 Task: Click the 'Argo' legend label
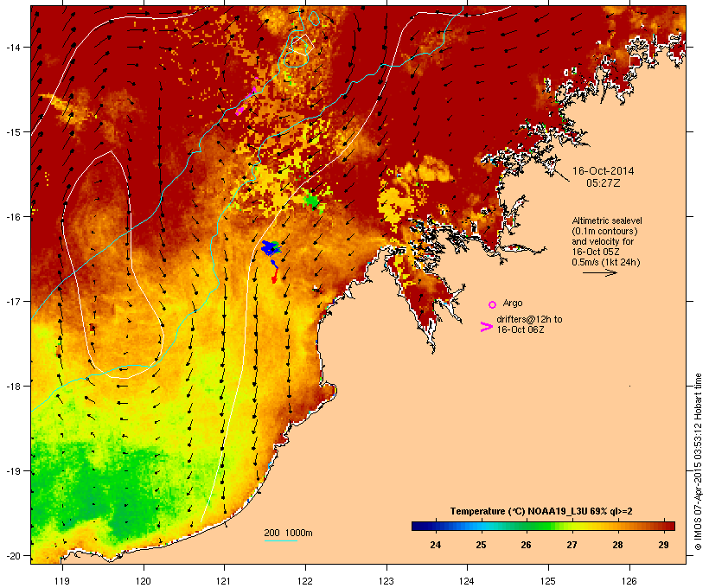[x=513, y=303]
